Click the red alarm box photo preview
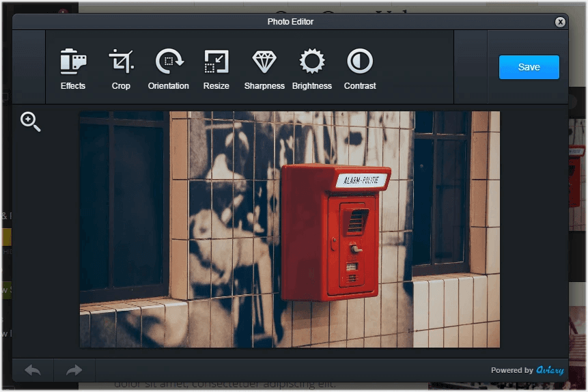This screenshot has height=392, width=588. pos(290,229)
